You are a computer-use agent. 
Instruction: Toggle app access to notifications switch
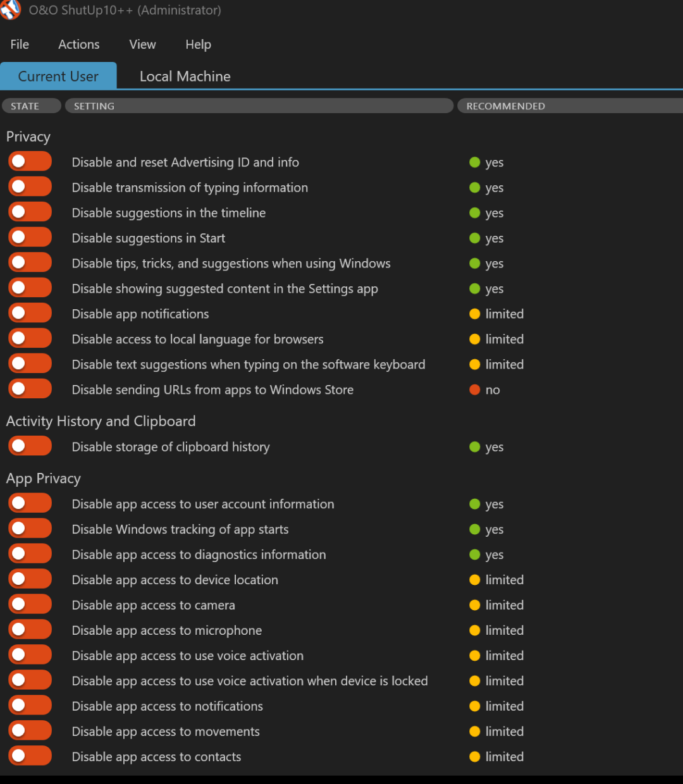(30, 706)
